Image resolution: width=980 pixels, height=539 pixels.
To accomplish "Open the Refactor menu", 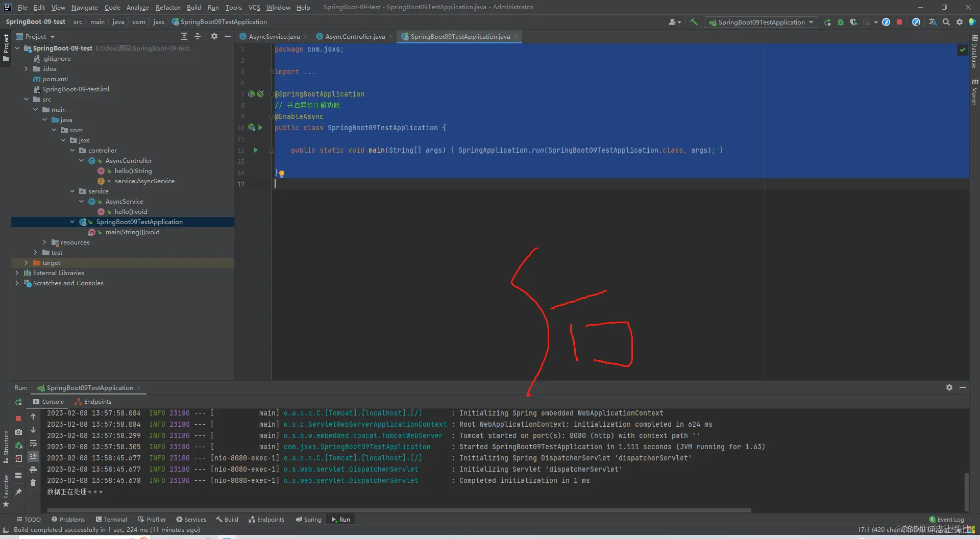I will coord(168,7).
